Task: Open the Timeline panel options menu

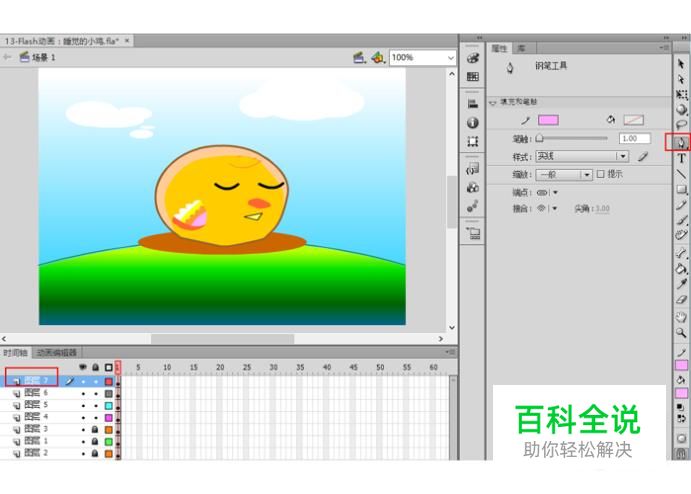Action: (x=450, y=352)
